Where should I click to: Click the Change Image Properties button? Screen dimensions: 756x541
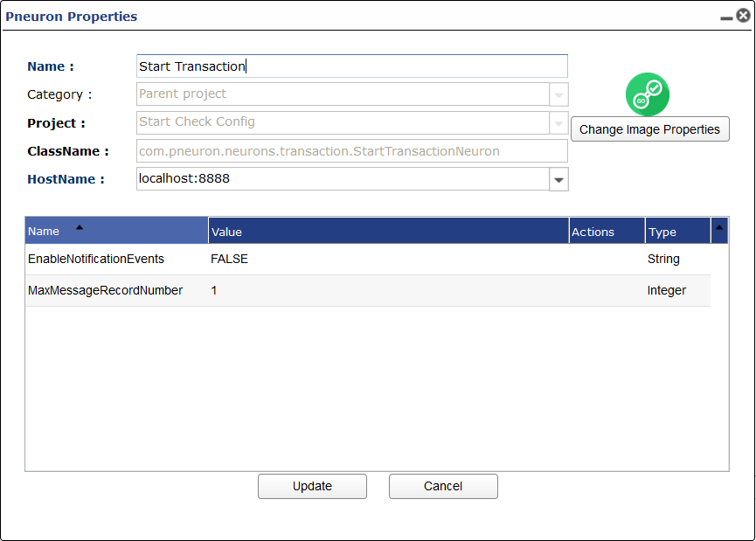coord(650,129)
